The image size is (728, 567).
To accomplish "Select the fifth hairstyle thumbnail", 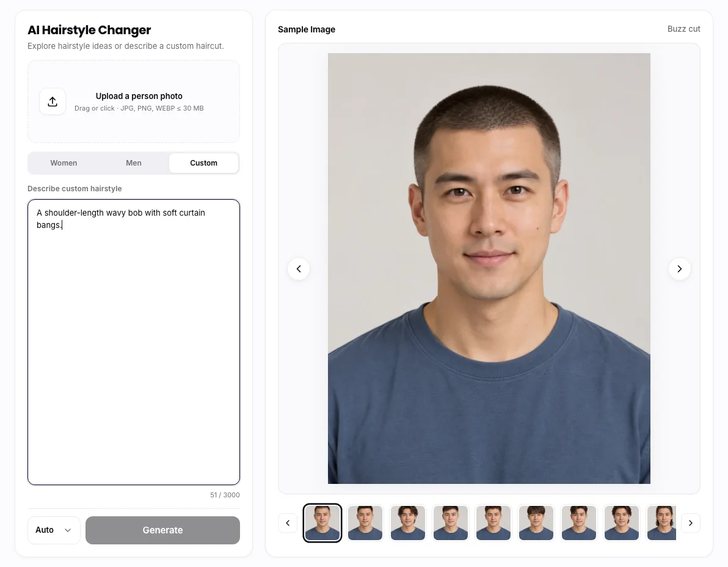I will [x=493, y=523].
